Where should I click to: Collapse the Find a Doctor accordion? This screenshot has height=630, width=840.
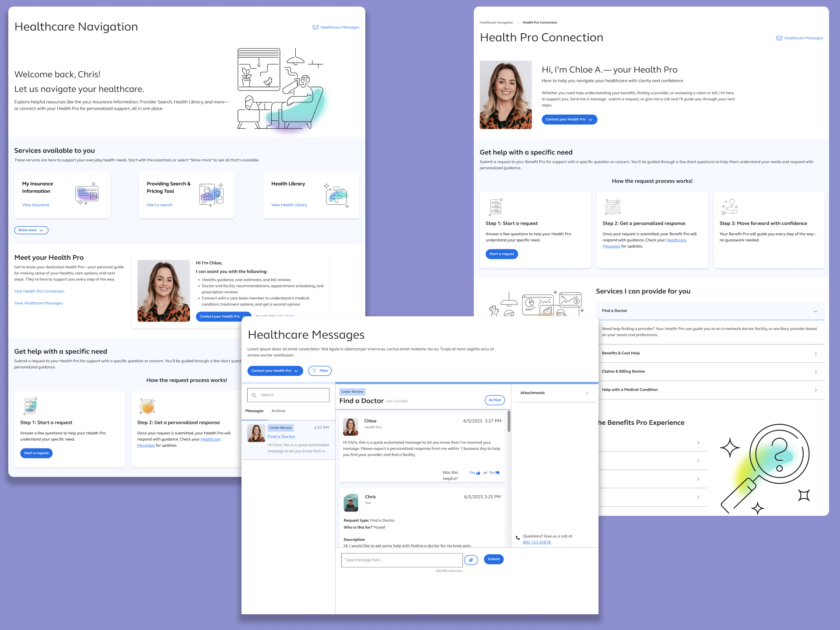[x=815, y=311]
